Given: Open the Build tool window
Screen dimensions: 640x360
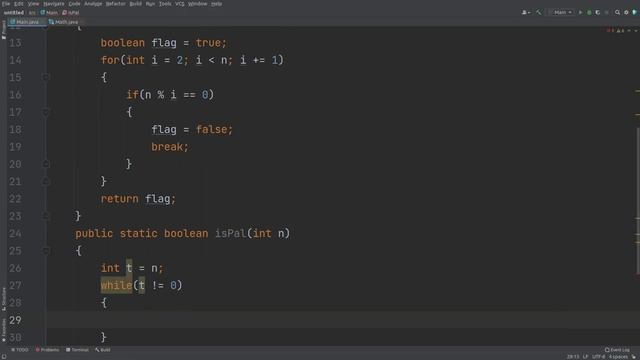Looking at the screenshot, I should 103,350.
